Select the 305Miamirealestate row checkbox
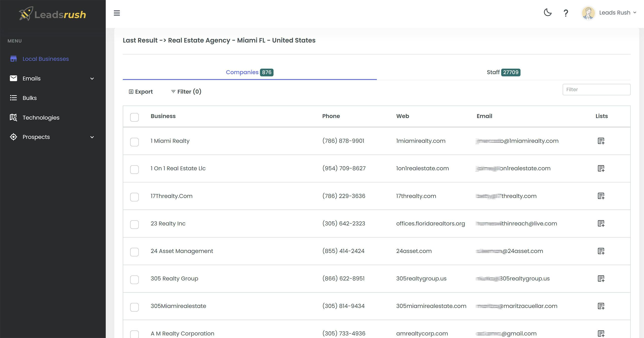Viewport: 644px width, 338px height. pos(134,307)
